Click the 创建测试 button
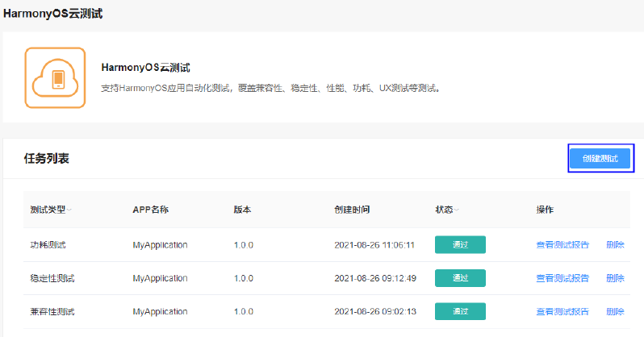Viewport: 644px width, 337px height. pyautogui.click(x=600, y=159)
